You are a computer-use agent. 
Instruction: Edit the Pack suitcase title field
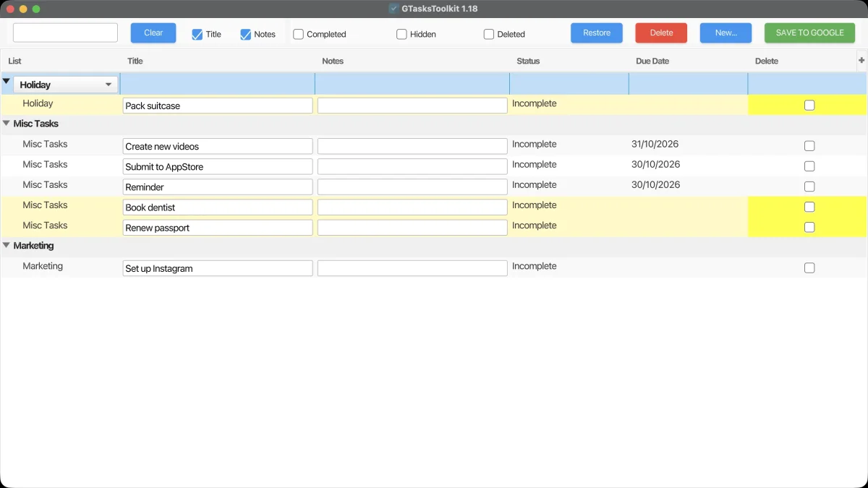point(218,106)
